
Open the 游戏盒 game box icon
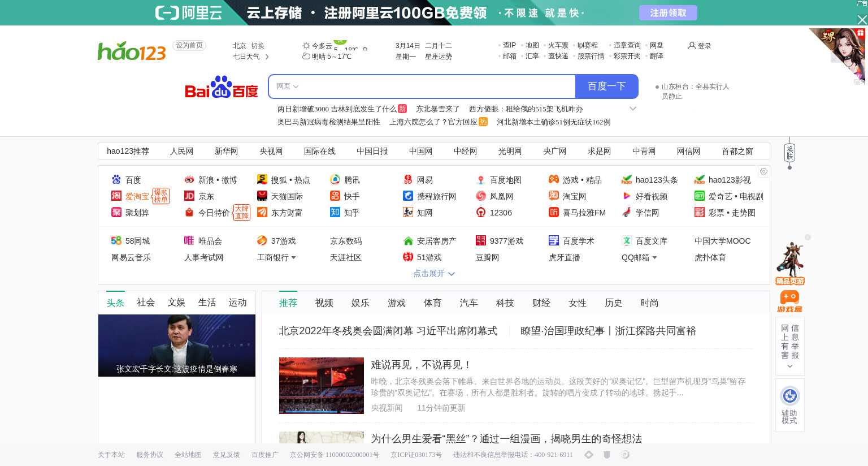tap(789, 301)
